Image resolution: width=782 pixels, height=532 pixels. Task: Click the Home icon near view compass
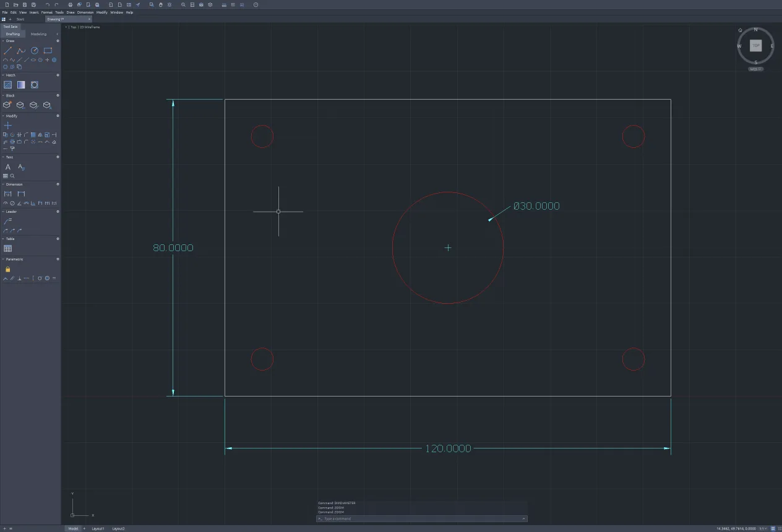tap(740, 30)
